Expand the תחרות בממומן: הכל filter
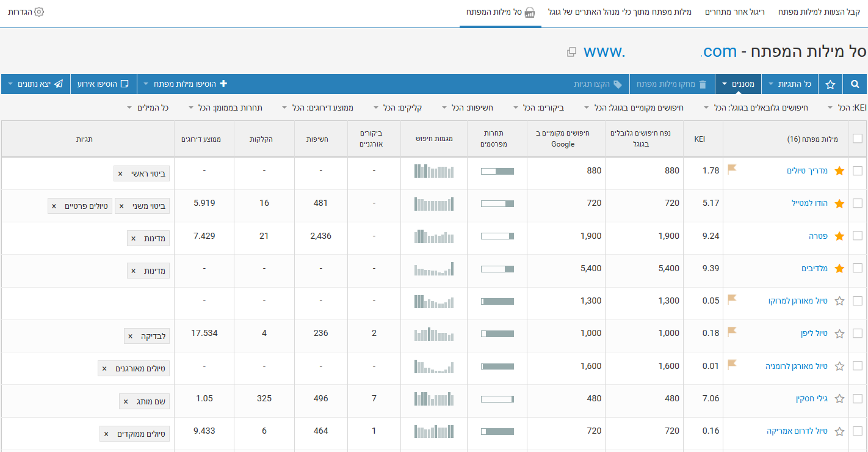The width and height of the screenshot is (868, 452). click(x=226, y=108)
